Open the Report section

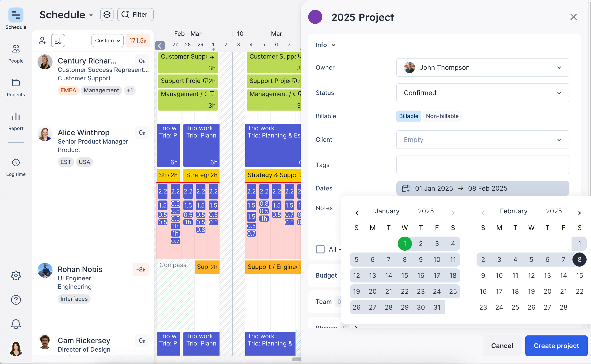point(16,120)
